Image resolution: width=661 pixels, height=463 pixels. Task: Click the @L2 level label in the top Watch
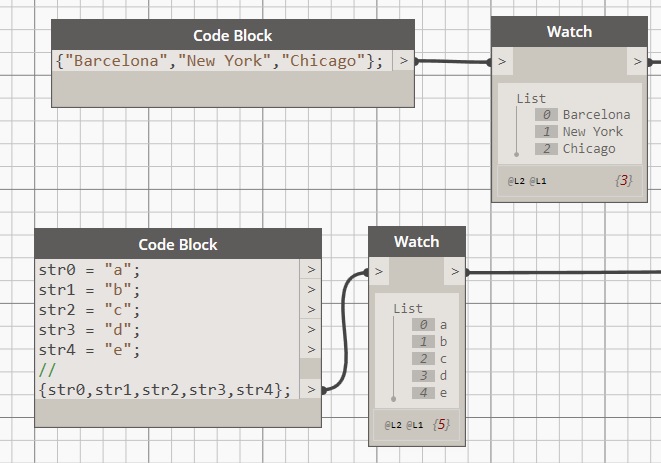(516, 182)
